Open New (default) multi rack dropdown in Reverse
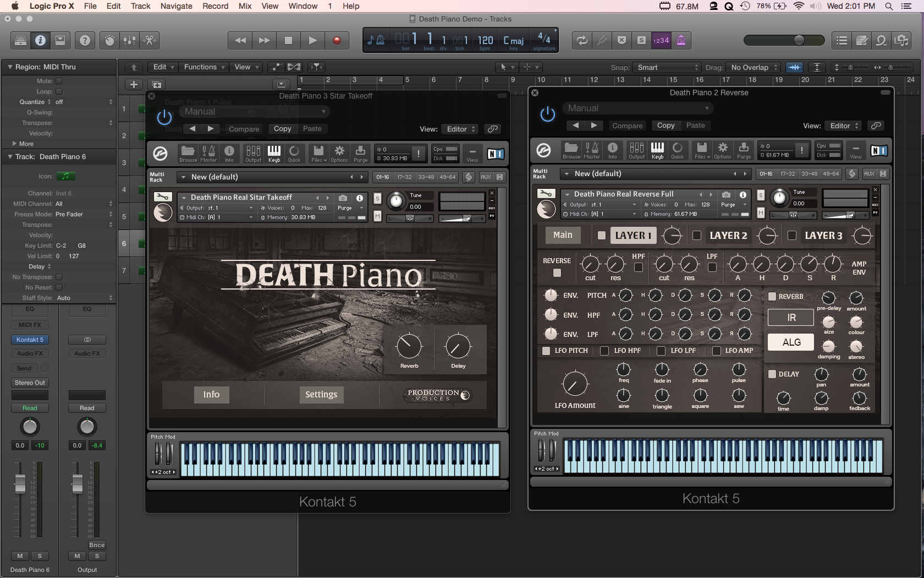 point(656,173)
